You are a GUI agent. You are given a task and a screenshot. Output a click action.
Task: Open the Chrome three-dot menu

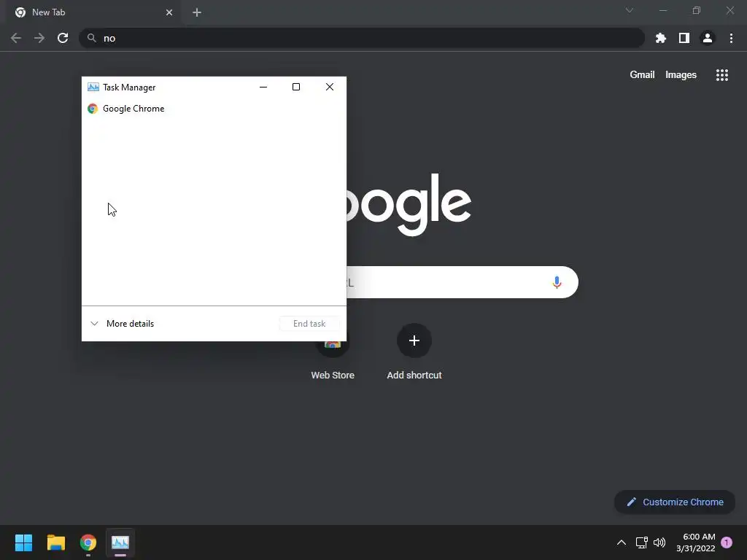click(731, 38)
